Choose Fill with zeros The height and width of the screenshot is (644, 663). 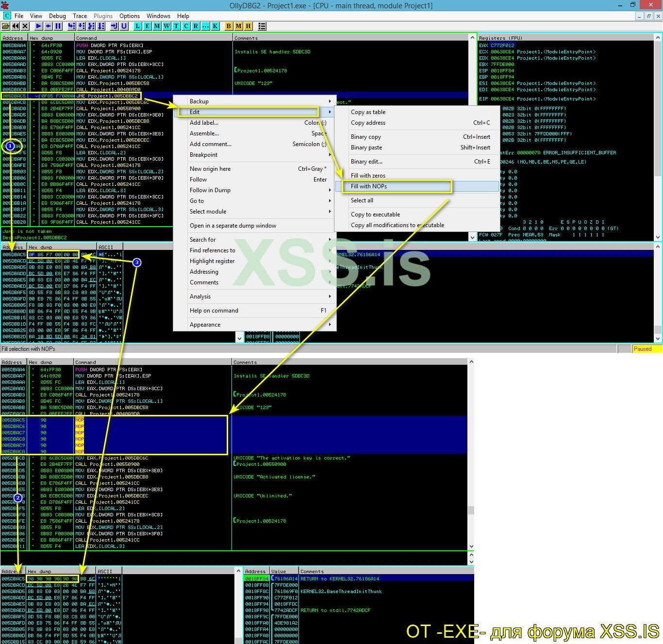(417, 176)
